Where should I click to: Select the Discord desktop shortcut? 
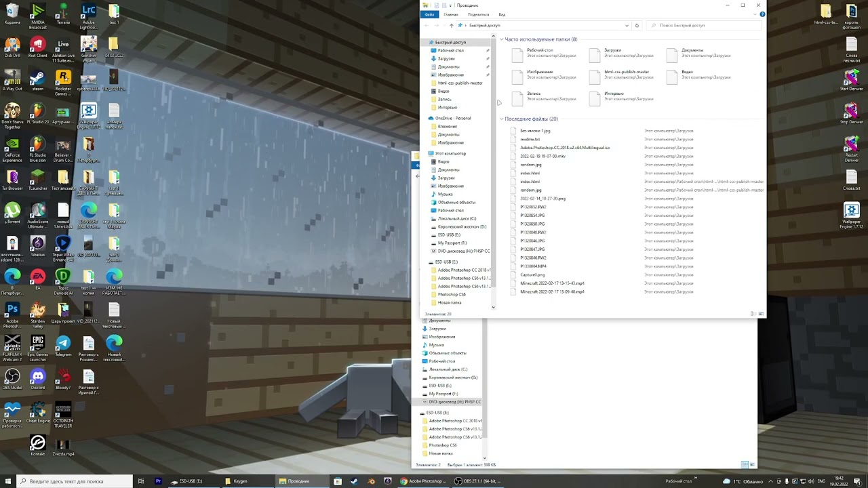(38, 380)
